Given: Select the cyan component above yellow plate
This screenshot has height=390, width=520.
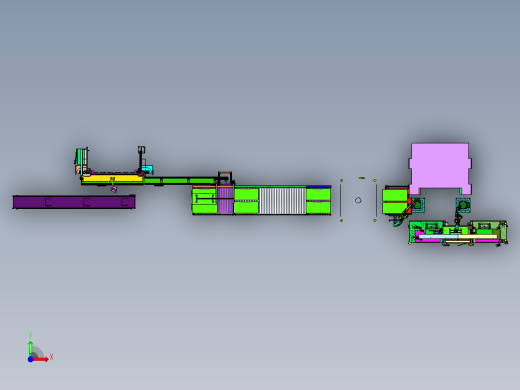Looking at the screenshot, I should point(148,169).
